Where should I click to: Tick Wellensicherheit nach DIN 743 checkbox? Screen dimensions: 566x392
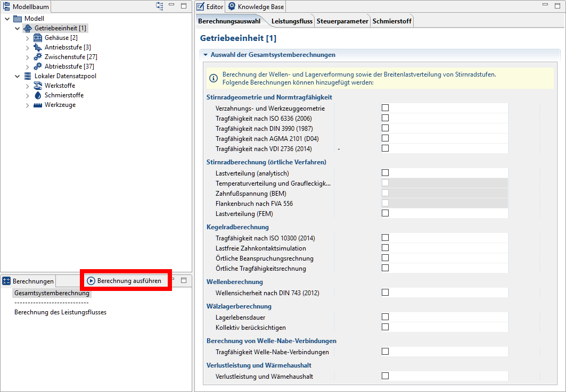[x=385, y=293]
